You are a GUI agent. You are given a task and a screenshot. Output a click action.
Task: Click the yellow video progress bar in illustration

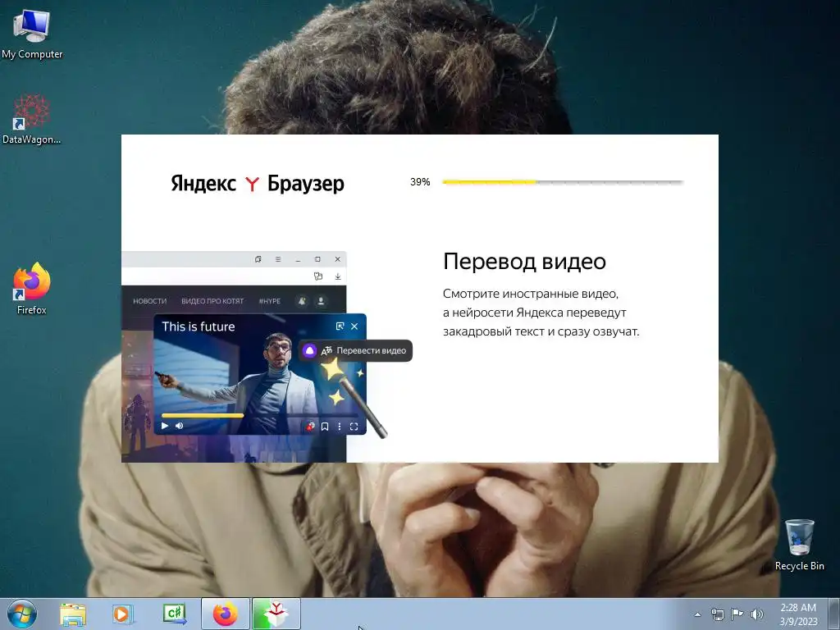[203, 415]
